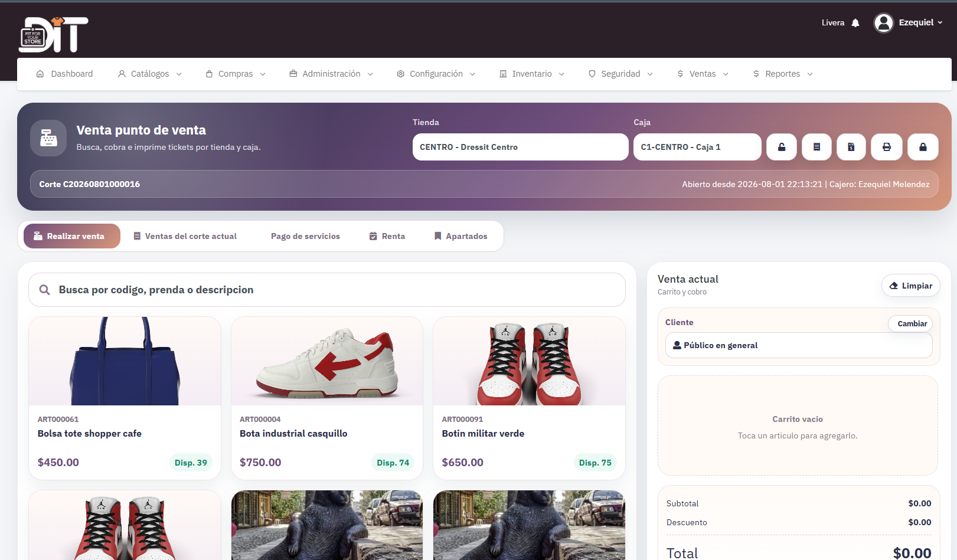Click the Livera link in the header
This screenshot has height=560, width=957.
[x=833, y=23]
